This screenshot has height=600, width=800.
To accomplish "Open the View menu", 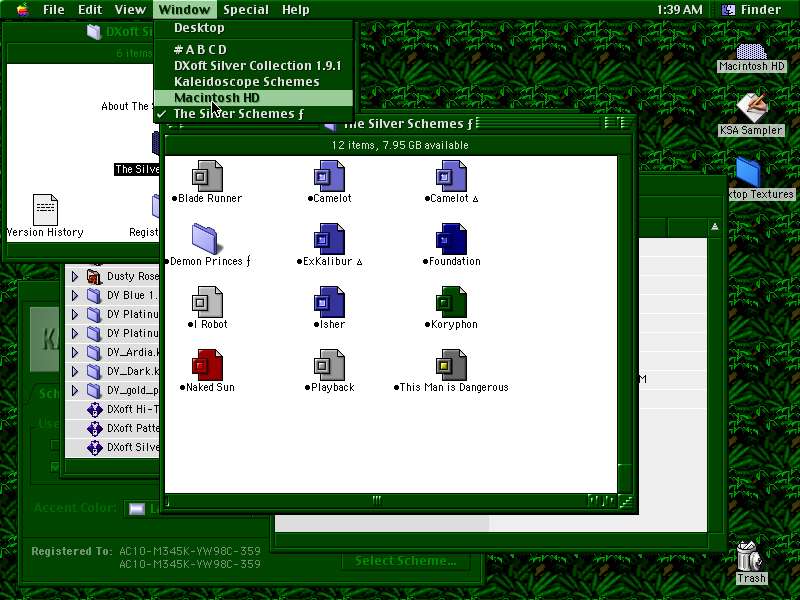I will pyautogui.click(x=130, y=10).
